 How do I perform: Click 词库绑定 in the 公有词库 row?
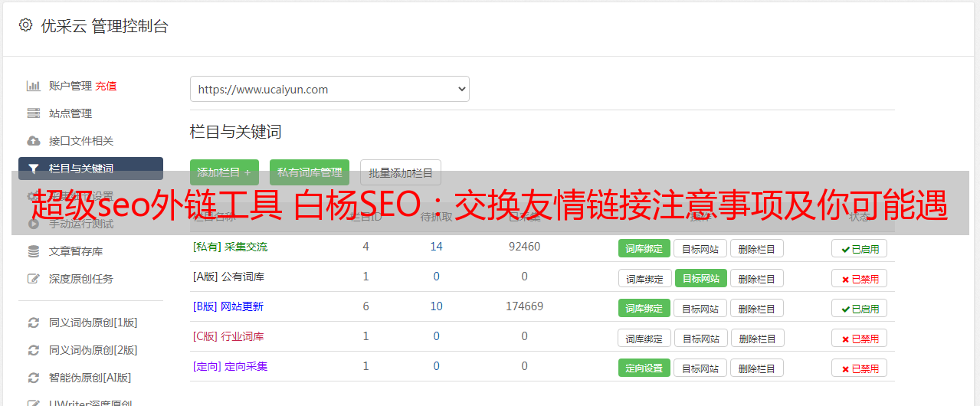[x=644, y=278]
